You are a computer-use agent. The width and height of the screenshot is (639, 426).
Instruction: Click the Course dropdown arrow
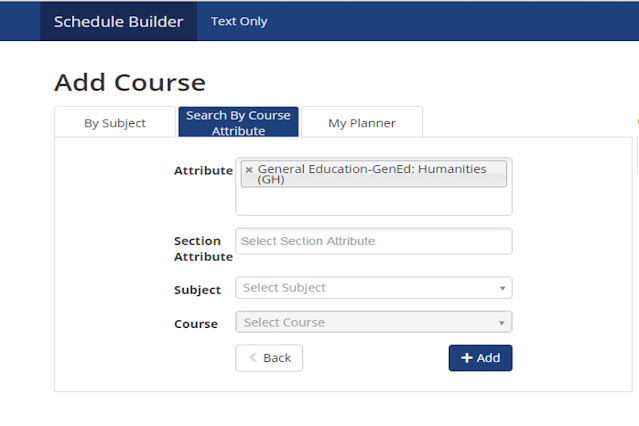pyautogui.click(x=502, y=323)
